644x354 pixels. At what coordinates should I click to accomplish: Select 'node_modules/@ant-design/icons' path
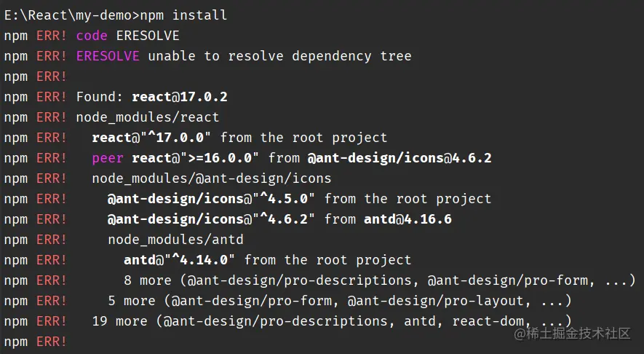coord(212,178)
